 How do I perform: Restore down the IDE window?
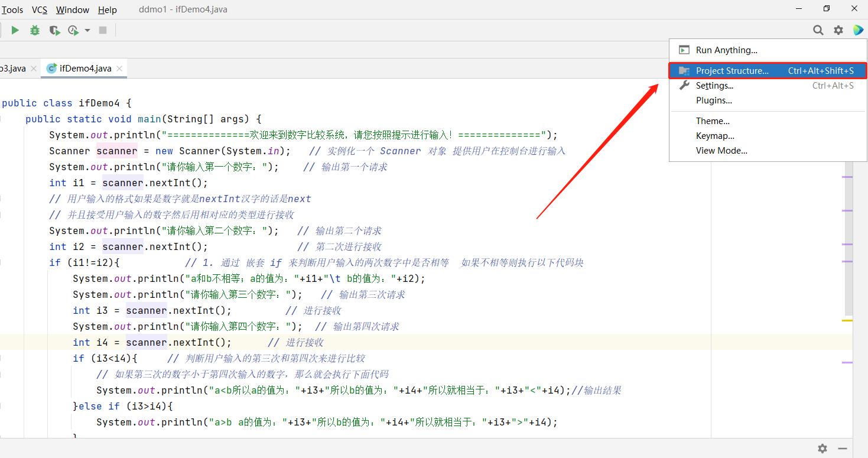click(x=826, y=8)
